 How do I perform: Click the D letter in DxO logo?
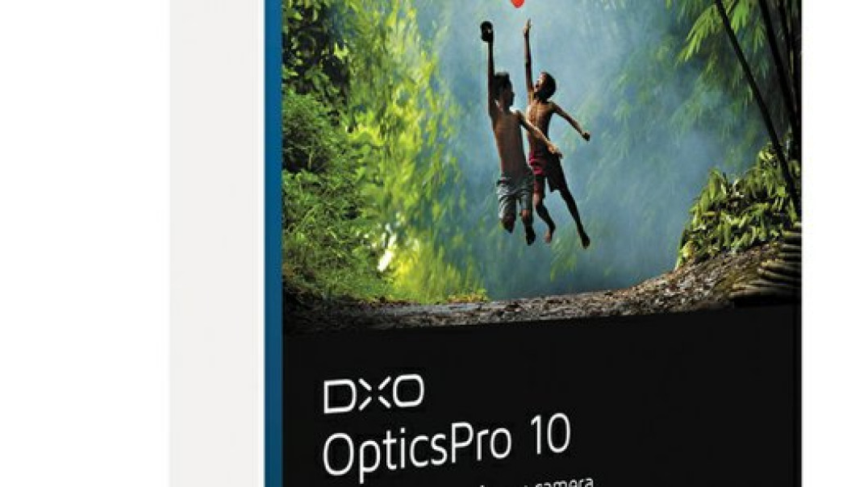click(x=340, y=398)
